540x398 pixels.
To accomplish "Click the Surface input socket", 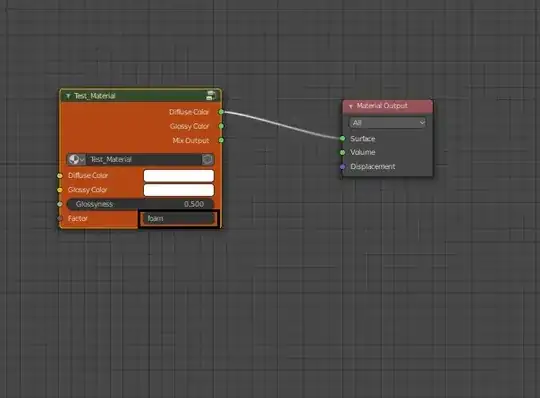I will coord(342,138).
